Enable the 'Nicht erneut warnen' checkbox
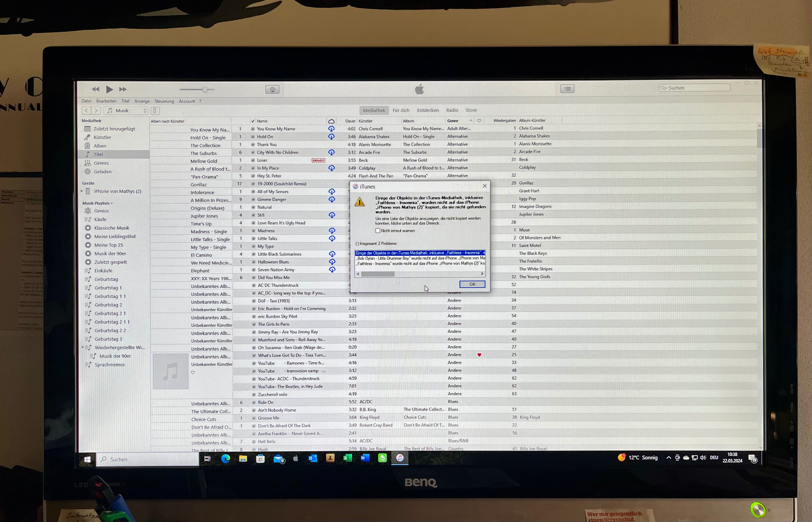This screenshot has width=812, height=522. pyautogui.click(x=378, y=231)
